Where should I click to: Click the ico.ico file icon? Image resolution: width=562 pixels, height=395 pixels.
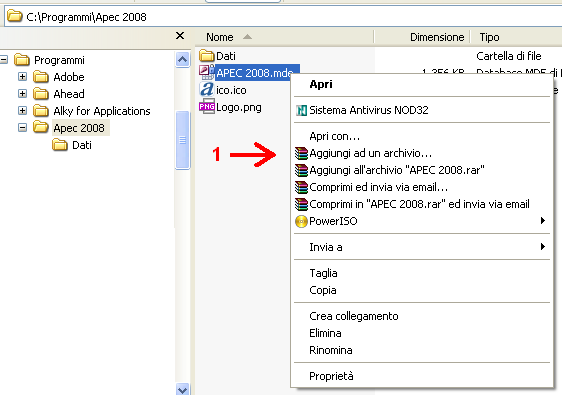(x=207, y=90)
